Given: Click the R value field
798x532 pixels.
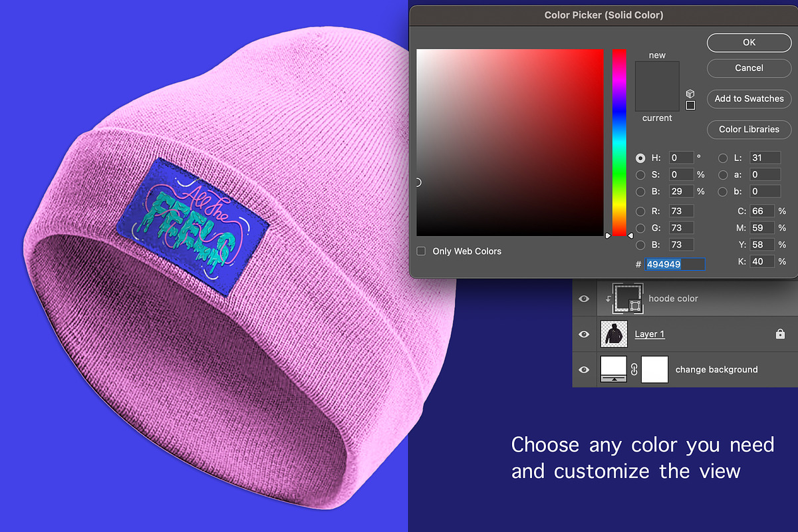Looking at the screenshot, I should (x=681, y=211).
